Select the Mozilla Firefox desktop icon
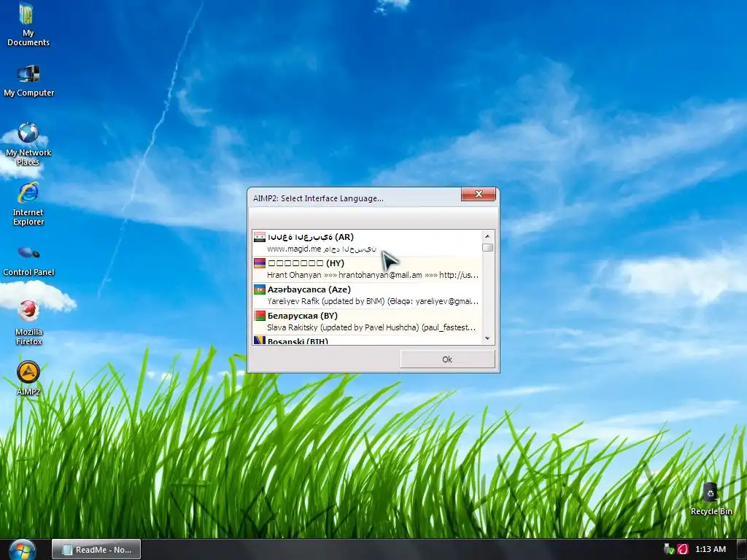This screenshot has width=747, height=560. pos(28,323)
